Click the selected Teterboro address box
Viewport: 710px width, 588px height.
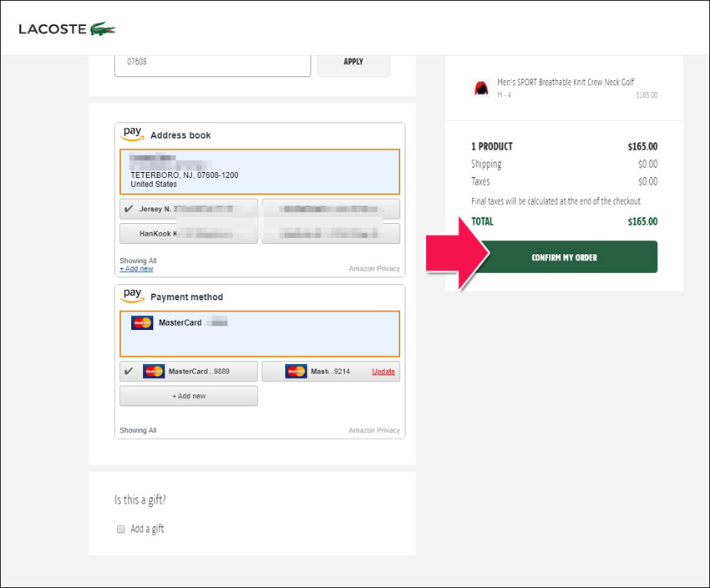coord(260,171)
